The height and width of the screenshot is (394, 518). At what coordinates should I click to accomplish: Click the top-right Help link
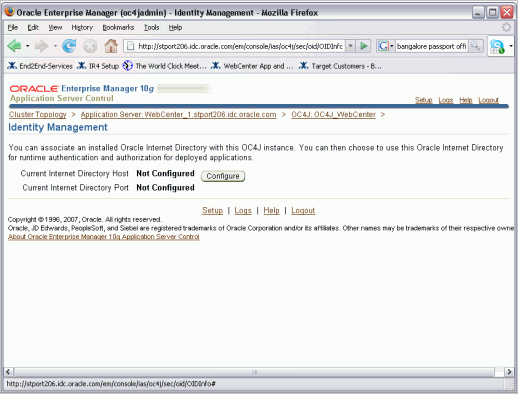pos(466,100)
